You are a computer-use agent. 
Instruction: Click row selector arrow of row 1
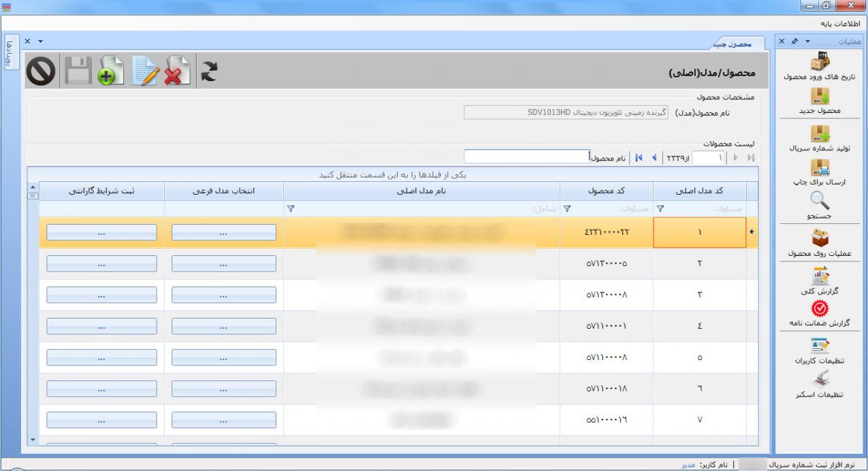752,233
